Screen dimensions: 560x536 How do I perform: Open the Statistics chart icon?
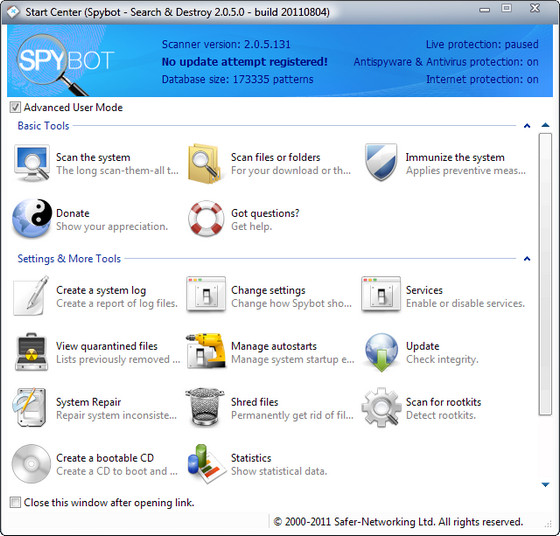(206, 464)
